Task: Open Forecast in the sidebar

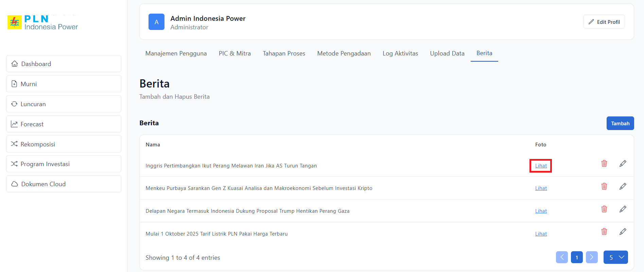Action: point(64,124)
